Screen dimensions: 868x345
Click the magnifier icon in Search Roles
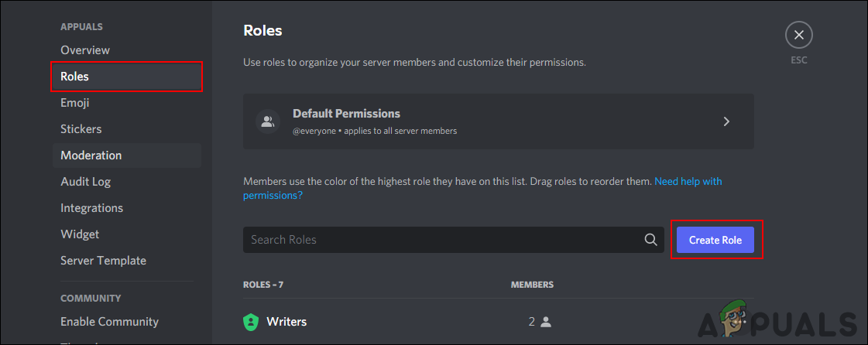(x=650, y=240)
